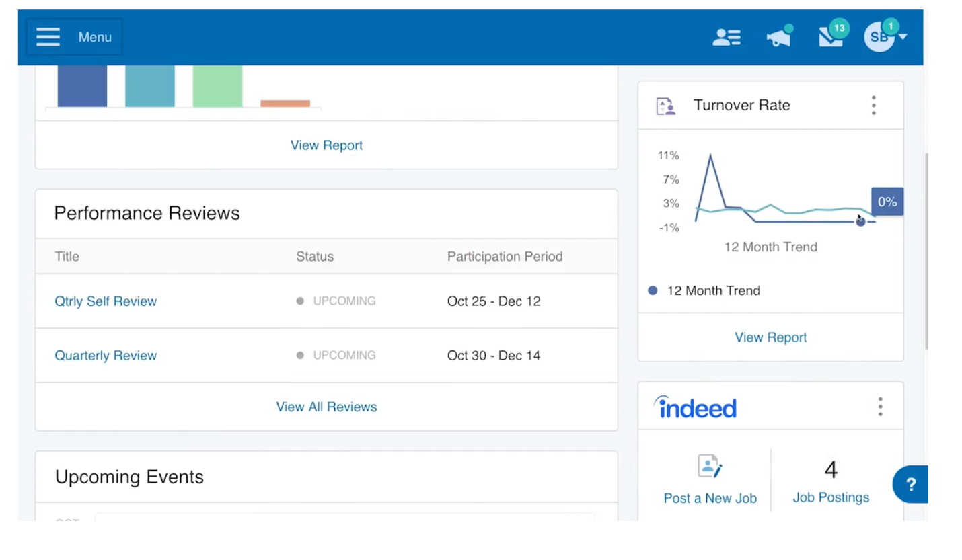Toggle the 12 Month Trend legend item
This screenshot has width=962, height=560.
tap(704, 291)
